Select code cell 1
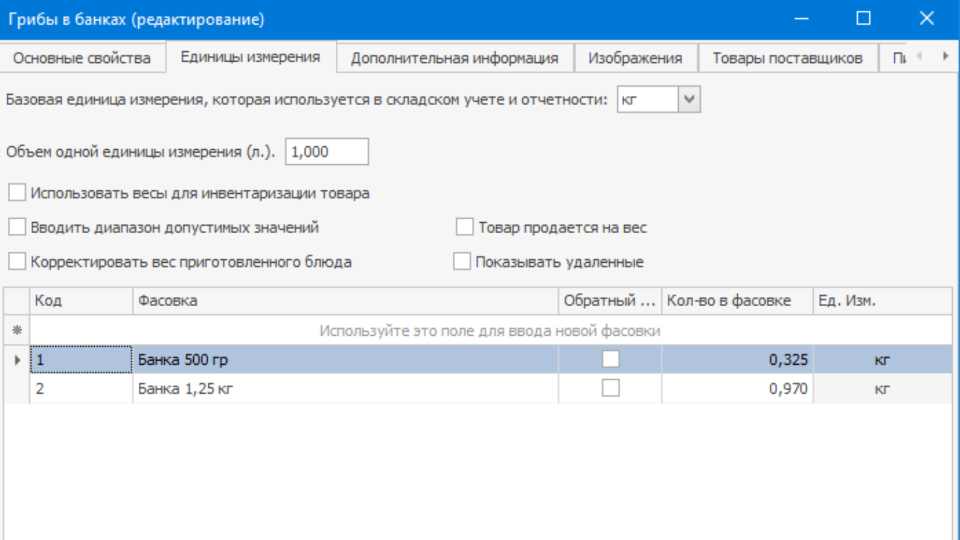Image resolution: width=960 pixels, height=540 pixels. [x=81, y=359]
